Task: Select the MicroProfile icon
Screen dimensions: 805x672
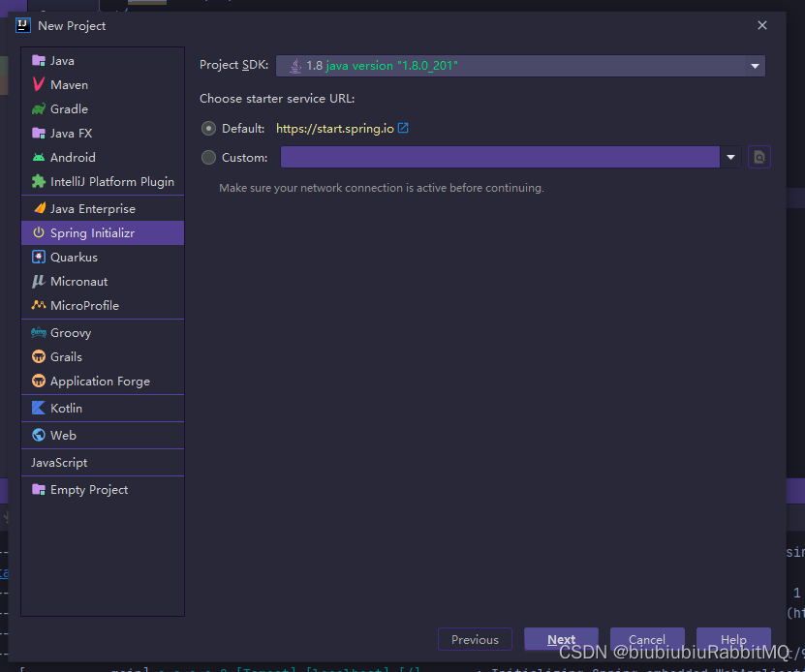Action: pos(39,305)
